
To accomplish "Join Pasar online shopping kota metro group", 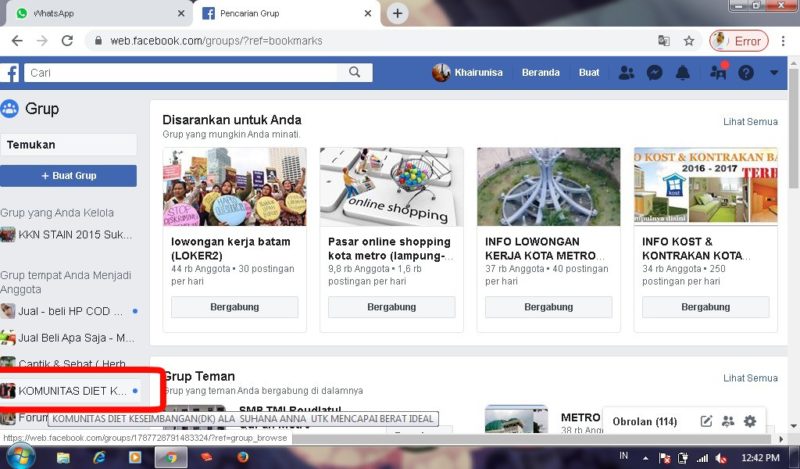I will (391, 307).
